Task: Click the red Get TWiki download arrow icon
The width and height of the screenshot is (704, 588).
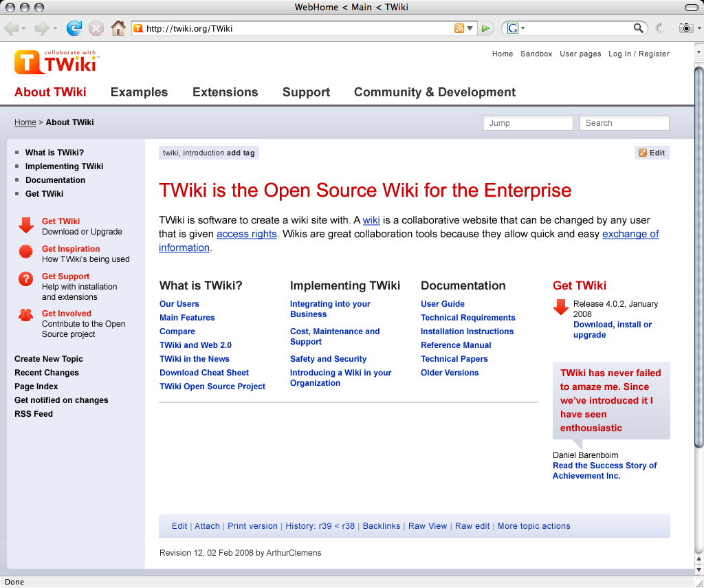Action: (26, 226)
